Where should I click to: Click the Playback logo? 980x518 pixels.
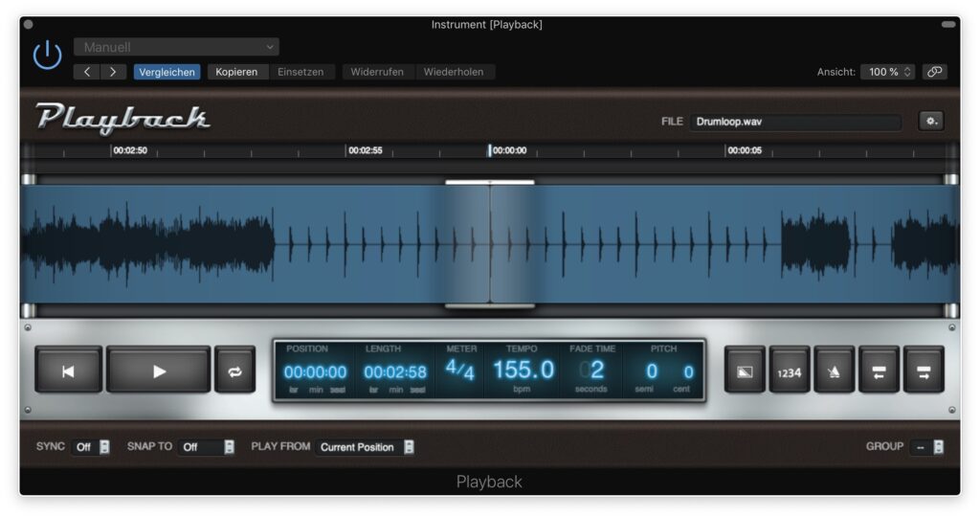click(x=122, y=118)
